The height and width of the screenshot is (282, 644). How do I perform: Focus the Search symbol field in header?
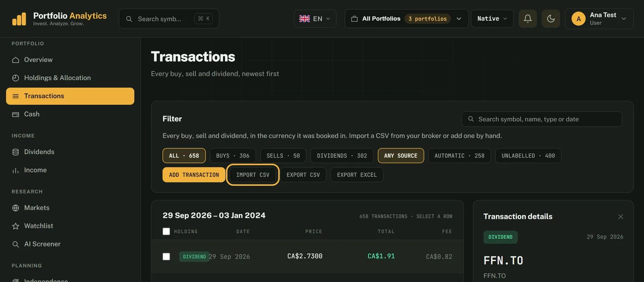pyautogui.click(x=169, y=19)
